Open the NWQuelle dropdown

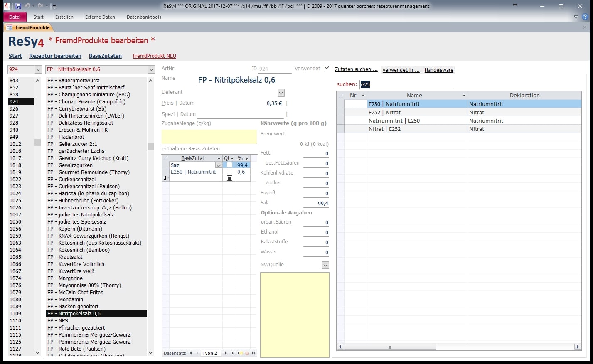325,265
